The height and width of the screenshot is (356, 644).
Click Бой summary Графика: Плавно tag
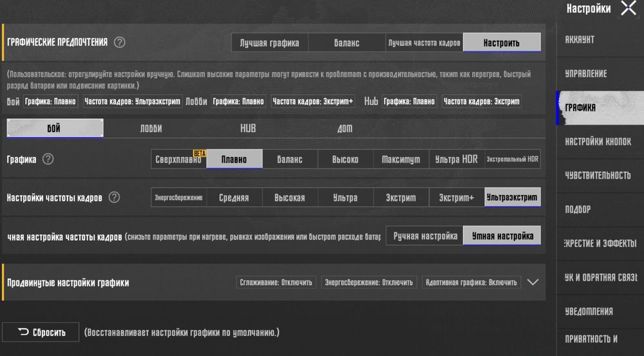pos(50,102)
